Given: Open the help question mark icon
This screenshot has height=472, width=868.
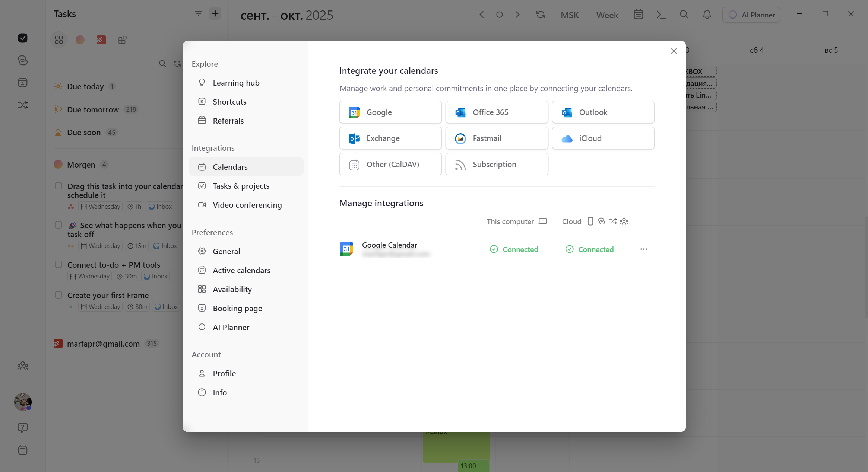Looking at the screenshot, I should (23, 428).
